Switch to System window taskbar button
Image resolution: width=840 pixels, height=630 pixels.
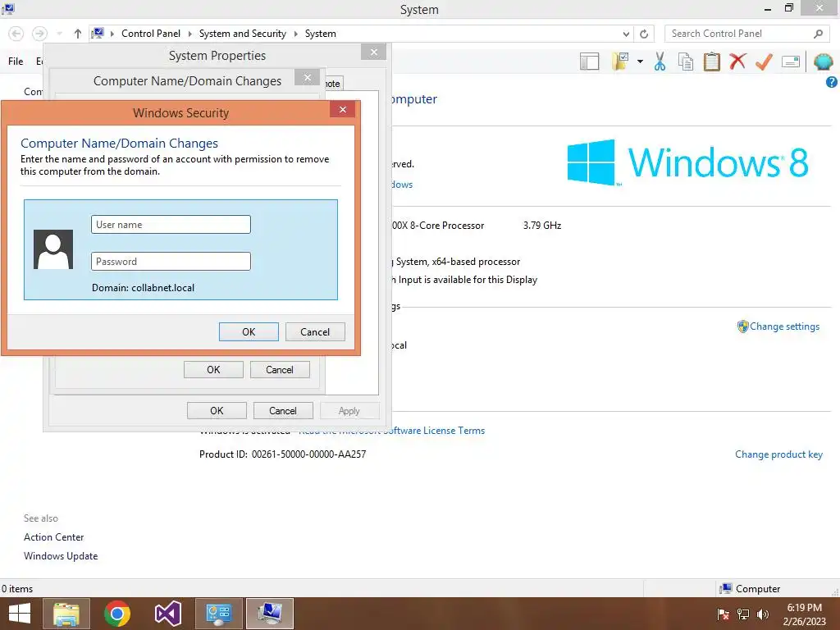(270, 614)
